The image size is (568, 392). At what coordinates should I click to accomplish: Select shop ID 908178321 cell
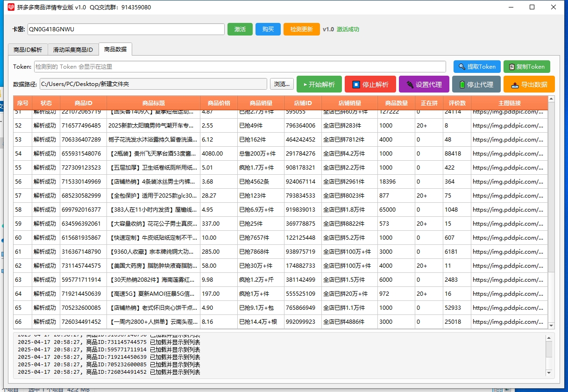303,168
